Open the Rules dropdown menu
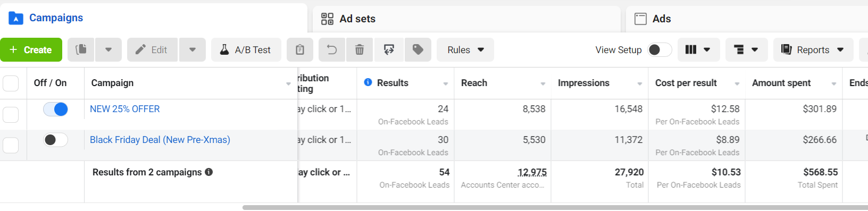 pos(465,50)
